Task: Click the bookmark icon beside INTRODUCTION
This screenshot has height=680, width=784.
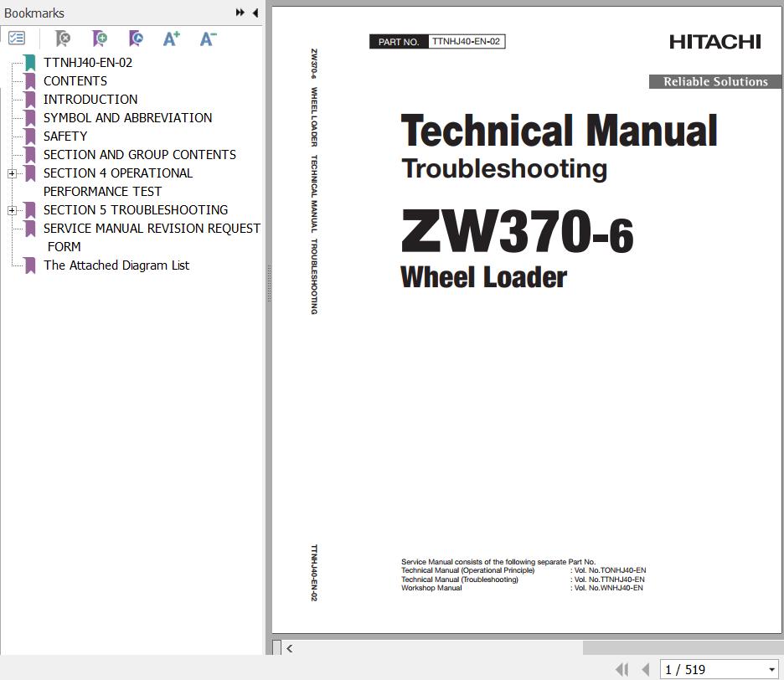Action: coord(30,100)
